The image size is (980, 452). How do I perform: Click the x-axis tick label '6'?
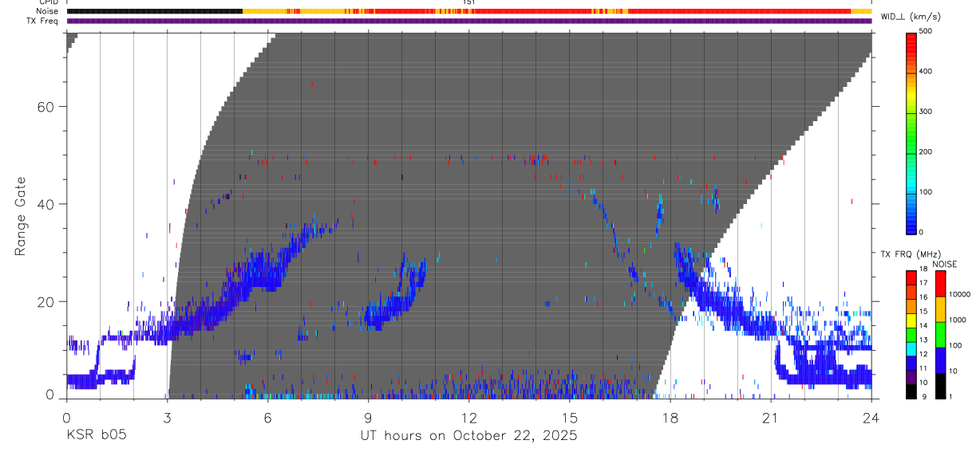click(267, 418)
